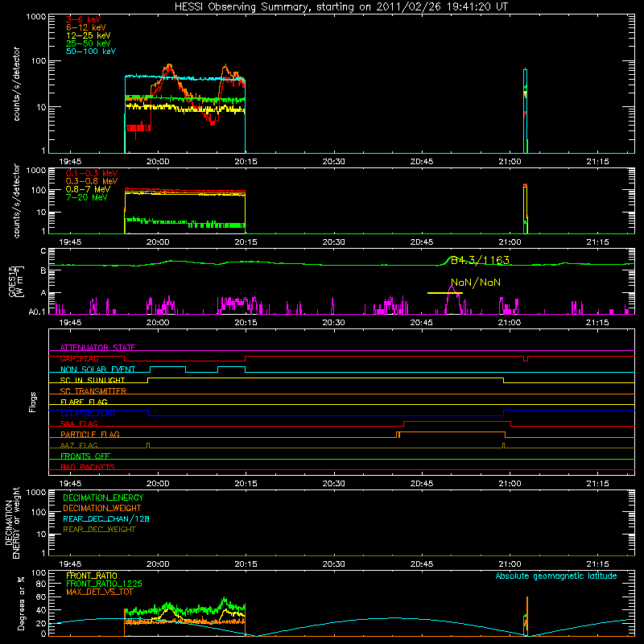Screen dimensions: 644x644
Task: Click the DECIMATION_ENERGY legend label
Action: coord(103,497)
